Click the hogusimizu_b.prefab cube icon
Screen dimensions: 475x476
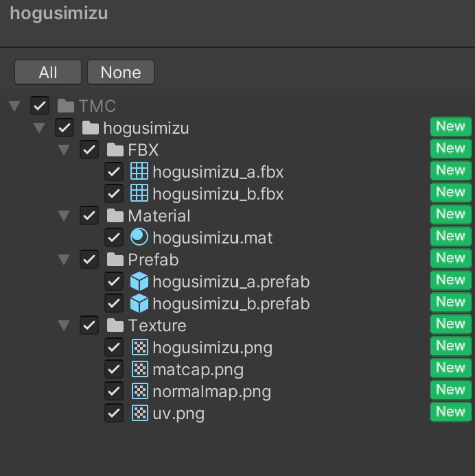[139, 303]
